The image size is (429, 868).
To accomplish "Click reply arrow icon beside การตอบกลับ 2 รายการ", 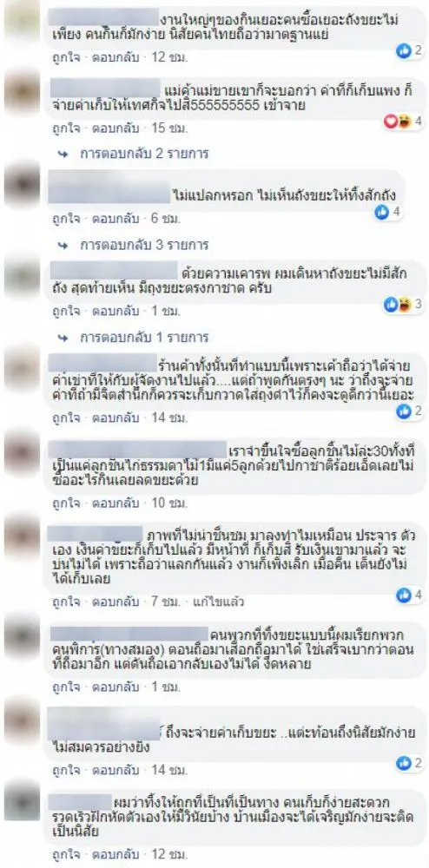I will 66,153.
